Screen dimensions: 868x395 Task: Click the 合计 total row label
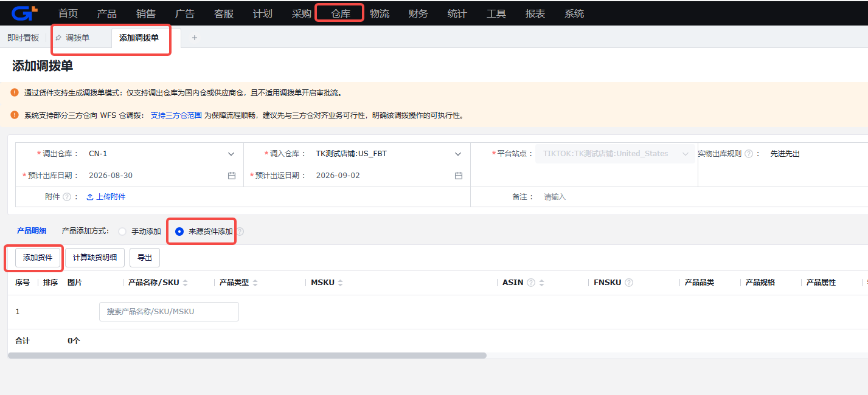point(23,341)
